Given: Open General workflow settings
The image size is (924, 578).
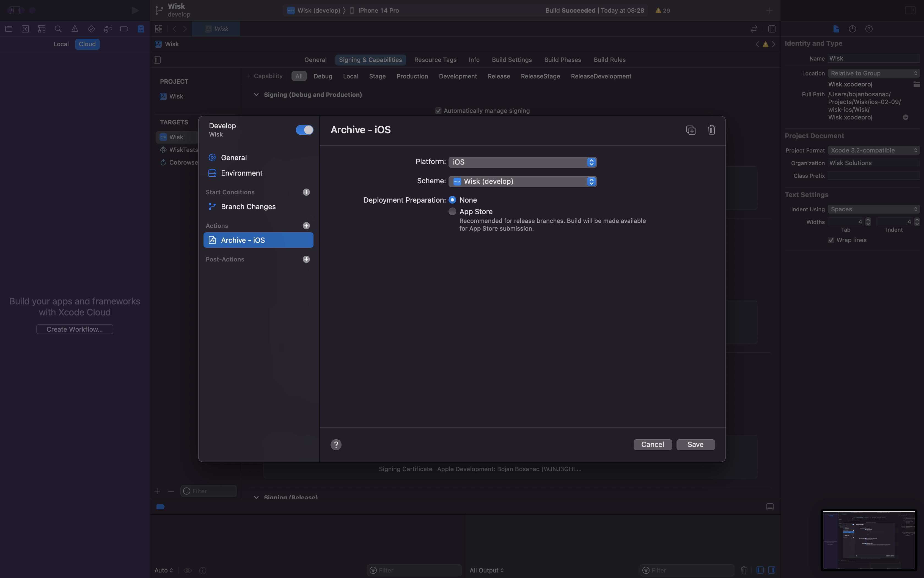Looking at the screenshot, I should click(258, 158).
